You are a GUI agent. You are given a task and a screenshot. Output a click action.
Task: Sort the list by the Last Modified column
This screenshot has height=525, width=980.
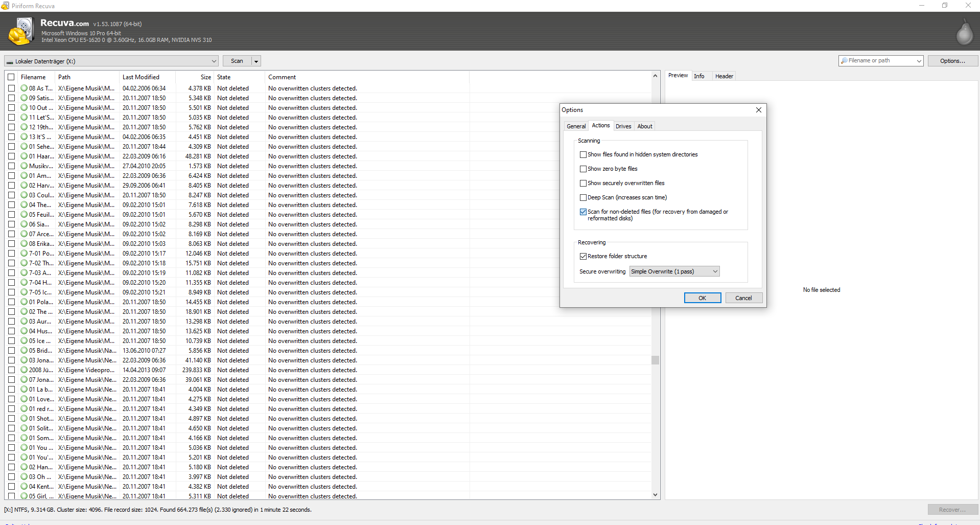pyautogui.click(x=147, y=77)
